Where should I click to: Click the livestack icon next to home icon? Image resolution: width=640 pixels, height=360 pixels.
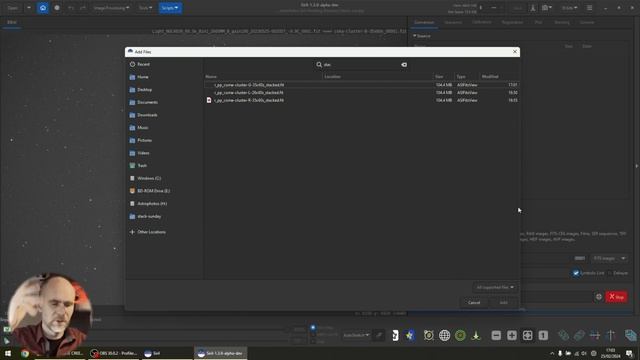(57, 8)
